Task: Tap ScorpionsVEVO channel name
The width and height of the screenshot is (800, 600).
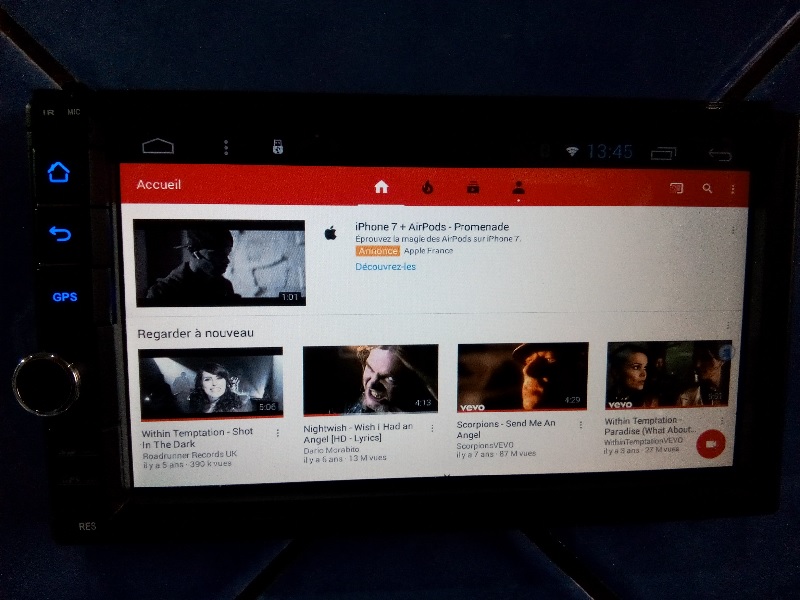Action: pyautogui.click(x=485, y=445)
